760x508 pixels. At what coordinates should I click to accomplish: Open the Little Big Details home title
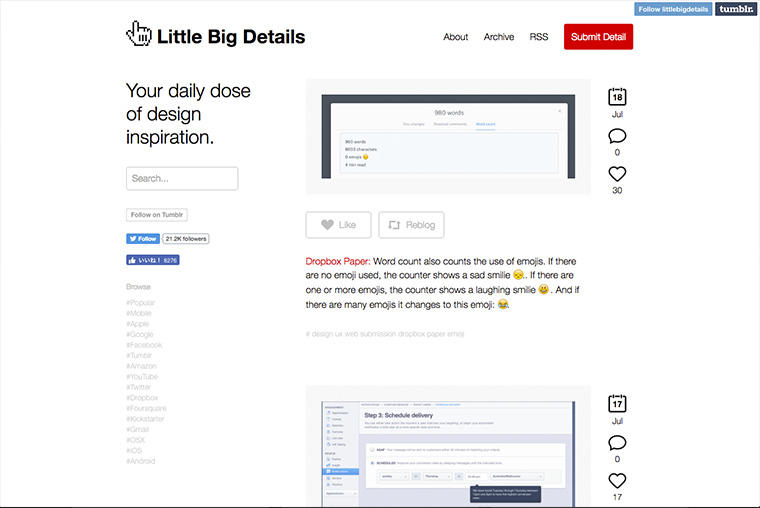pos(231,37)
